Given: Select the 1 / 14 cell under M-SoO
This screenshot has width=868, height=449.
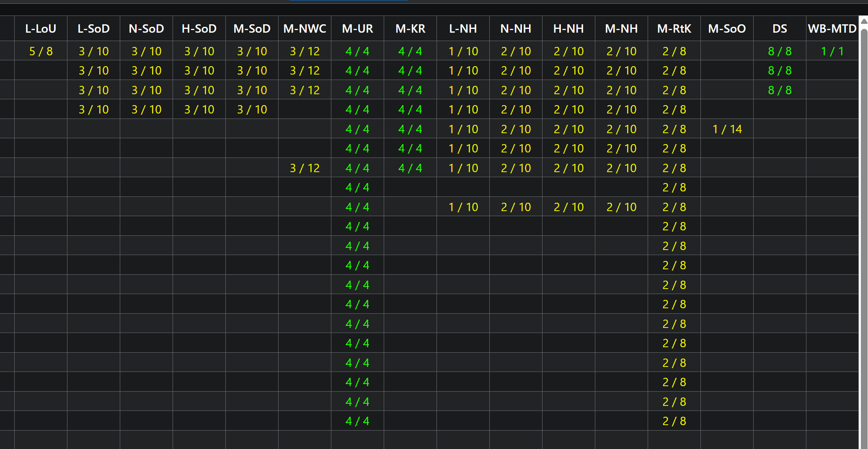Looking at the screenshot, I should [727, 129].
